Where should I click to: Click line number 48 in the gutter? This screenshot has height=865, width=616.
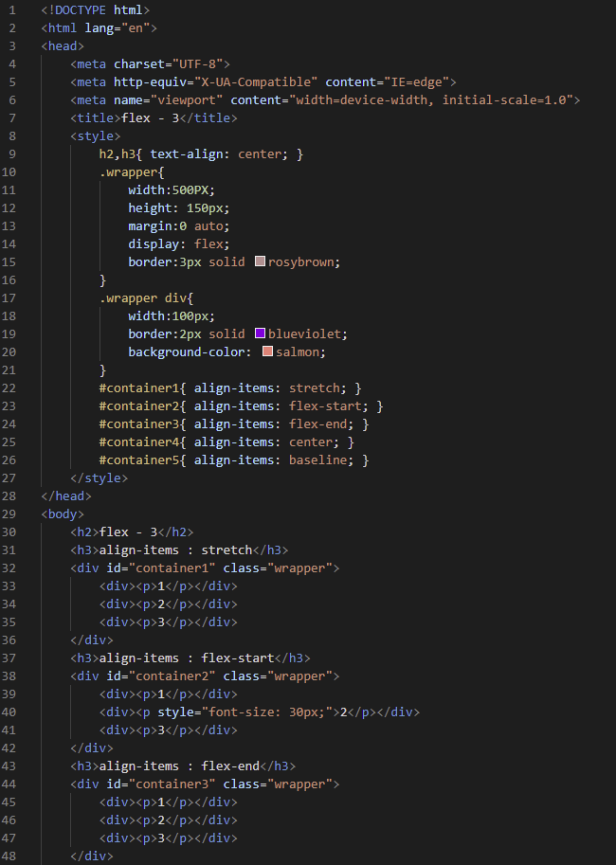click(x=9, y=856)
